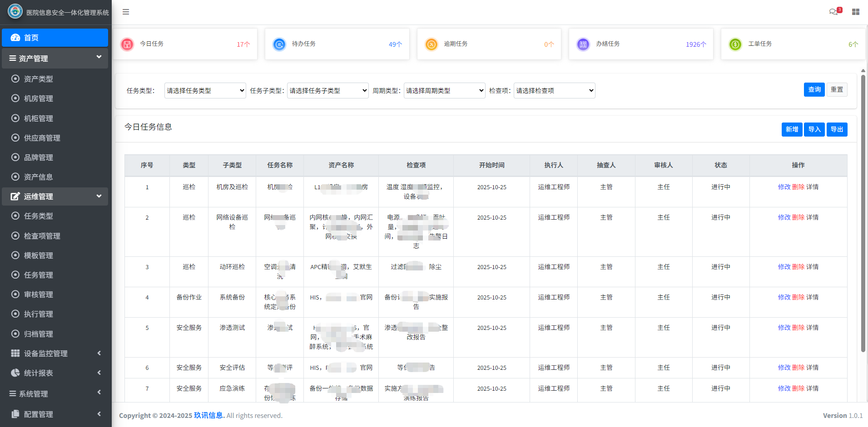The width and height of the screenshot is (868, 427).
Task: Open the message notifications icon
Action: tap(833, 12)
